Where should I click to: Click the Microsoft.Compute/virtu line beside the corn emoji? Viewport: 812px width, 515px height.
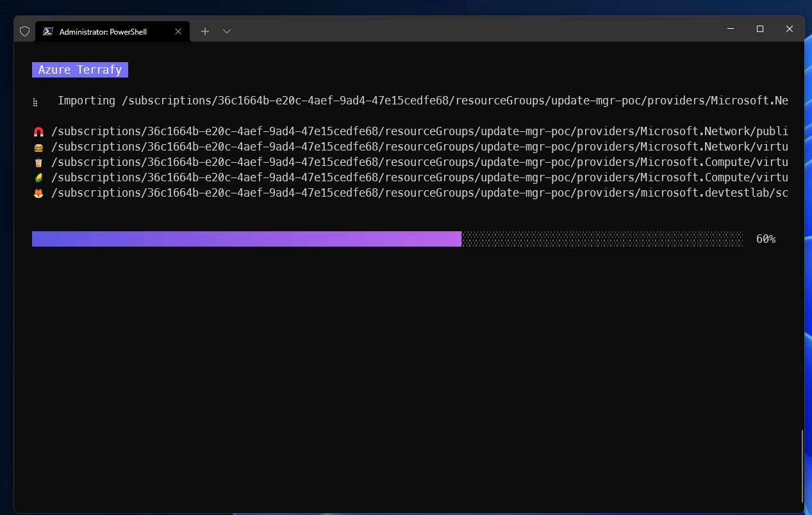click(x=420, y=177)
